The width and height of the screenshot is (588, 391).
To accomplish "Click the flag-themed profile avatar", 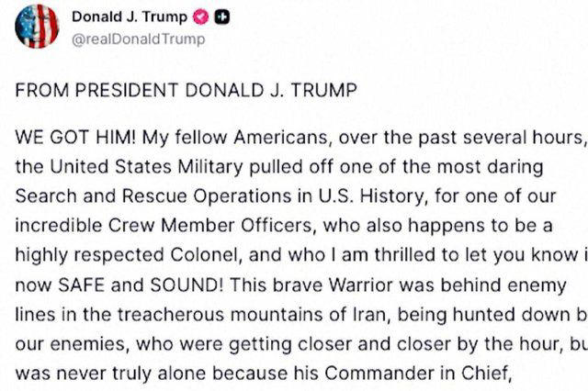I will pyautogui.click(x=37, y=26).
